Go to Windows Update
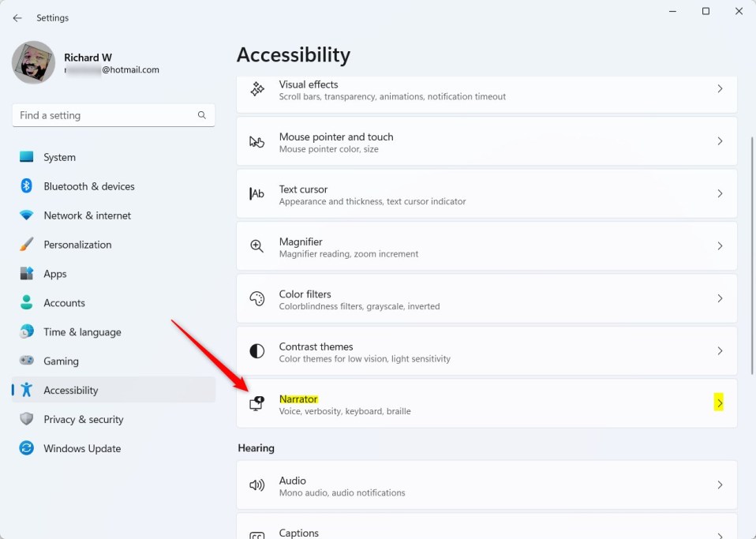 click(114, 448)
